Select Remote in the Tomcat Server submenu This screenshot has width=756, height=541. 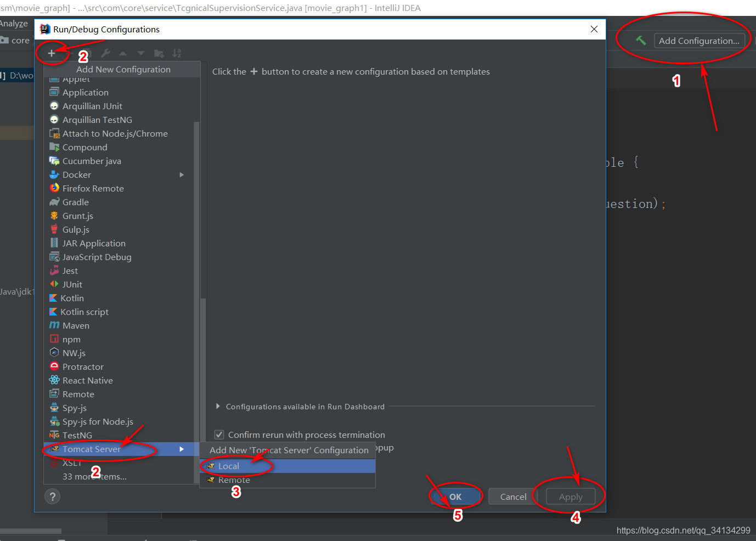287,480
